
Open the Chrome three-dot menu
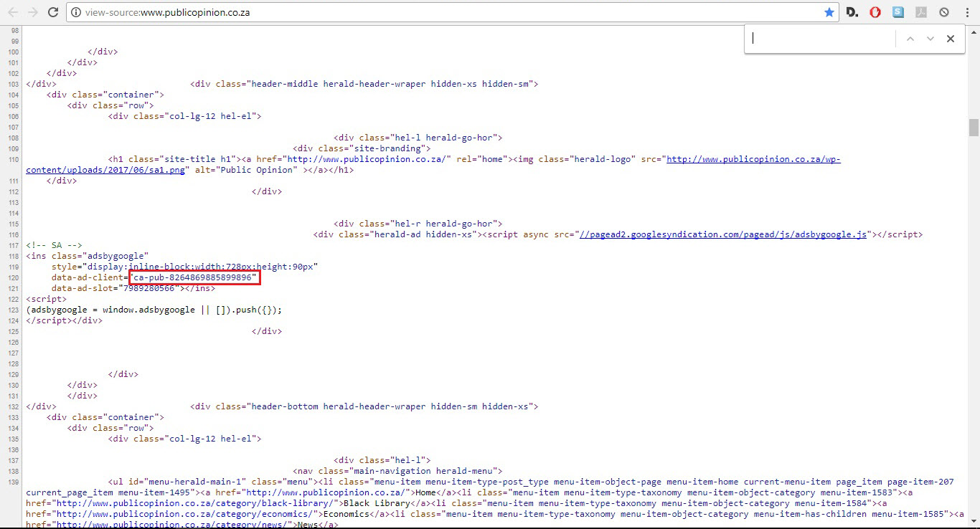point(967,12)
